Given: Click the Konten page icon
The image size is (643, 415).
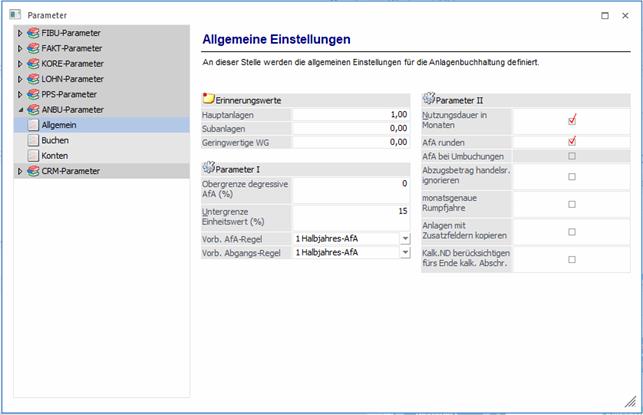Looking at the screenshot, I should pyautogui.click(x=33, y=156).
